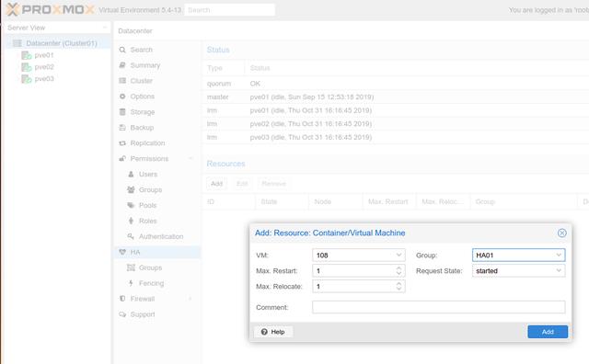Click the Storage database icon
The height and width of the screenshot is (364, 589).
pos(122,112)
